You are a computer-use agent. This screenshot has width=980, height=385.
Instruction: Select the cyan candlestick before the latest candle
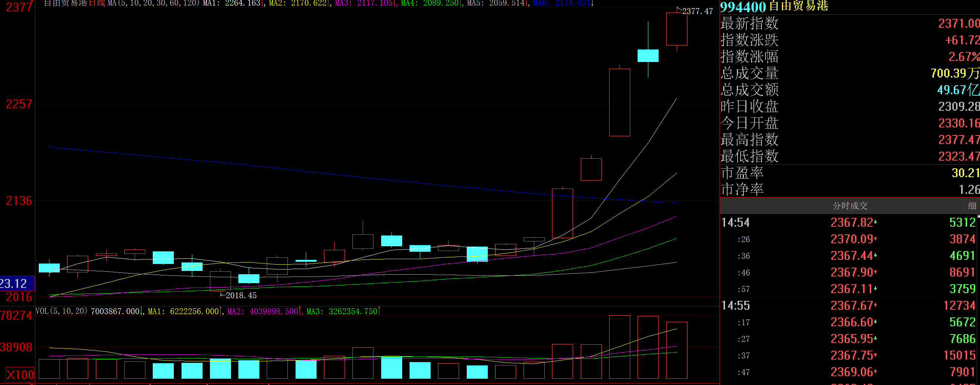(x=648, y=55)
